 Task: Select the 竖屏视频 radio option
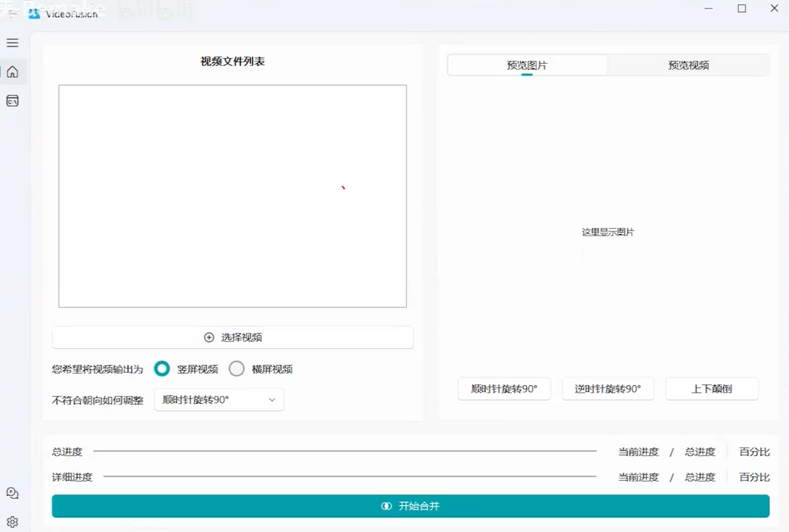(x=162, y=368)
